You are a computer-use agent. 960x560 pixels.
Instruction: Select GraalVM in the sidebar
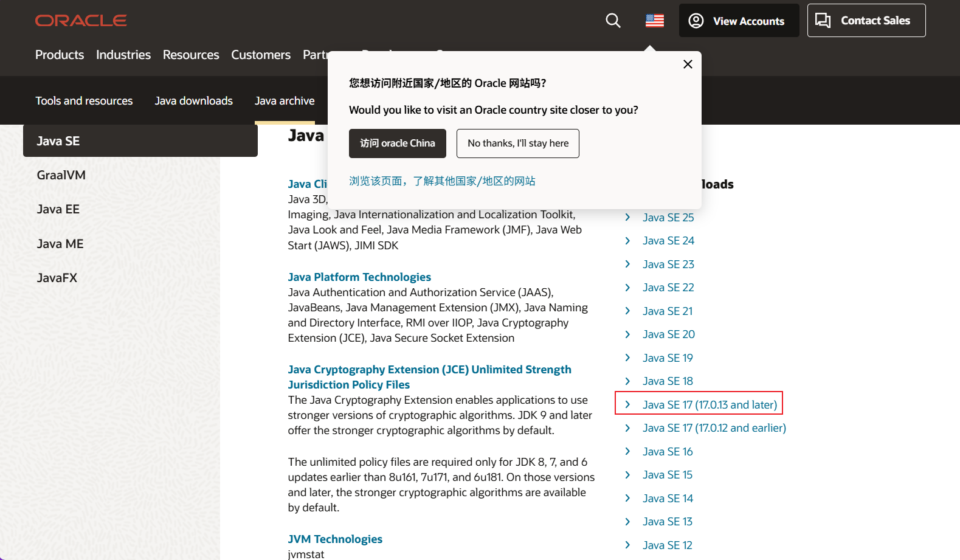point(61,175)
